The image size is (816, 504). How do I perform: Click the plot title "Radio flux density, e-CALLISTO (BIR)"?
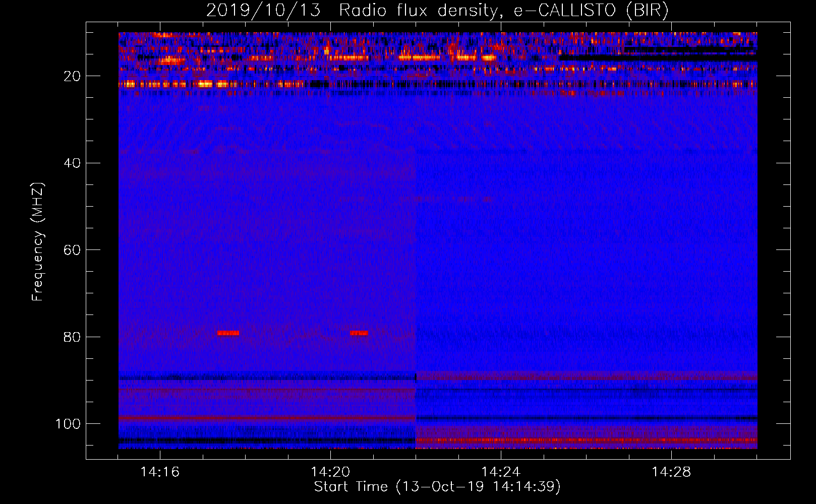pyautogui.click(x=504, y=10)
